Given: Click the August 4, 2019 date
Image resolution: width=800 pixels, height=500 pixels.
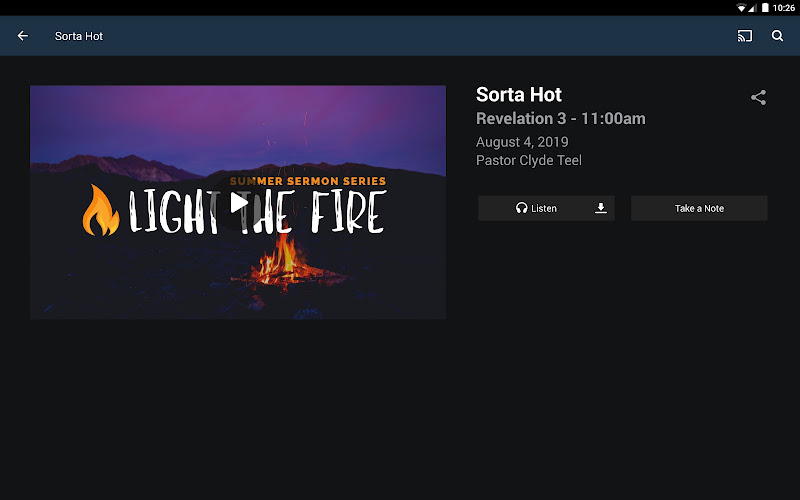Looking at the screenshot, I should coord(522,142).
